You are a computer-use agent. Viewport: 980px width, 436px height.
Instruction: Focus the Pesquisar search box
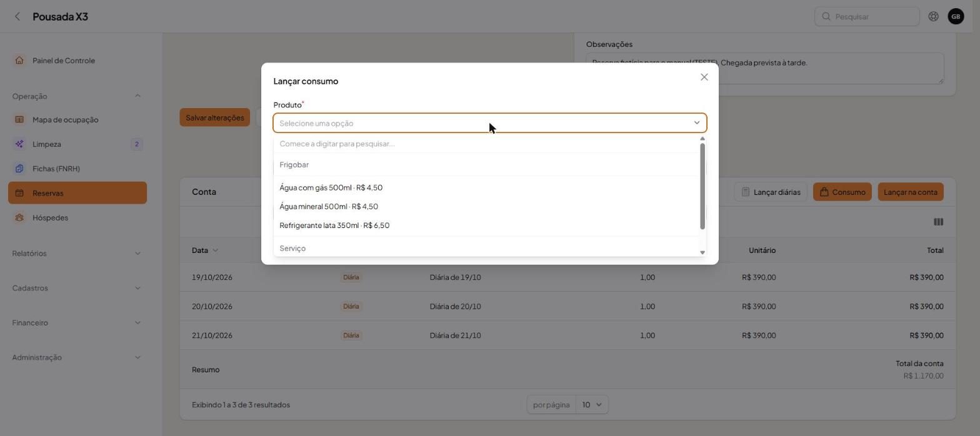pos(867,17)
